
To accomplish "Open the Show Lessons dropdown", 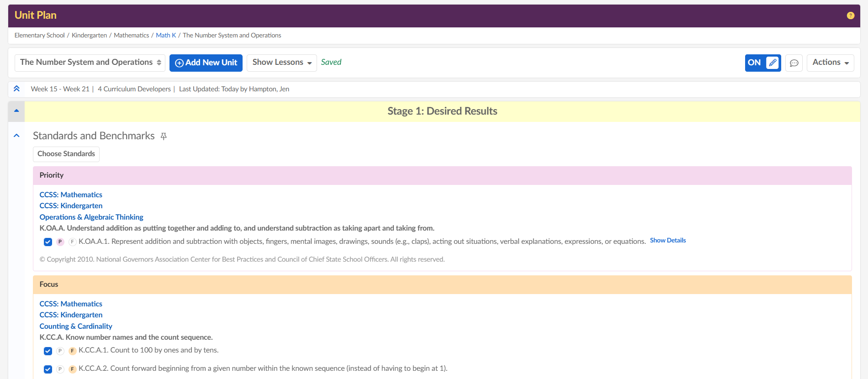I will coord(281,63).
